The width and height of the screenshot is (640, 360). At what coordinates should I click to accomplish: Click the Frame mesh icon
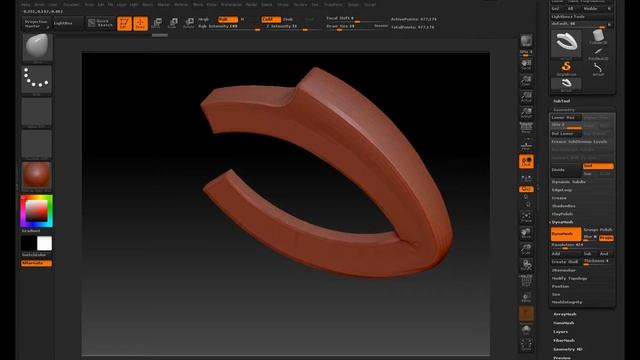[x=526, y=217]
